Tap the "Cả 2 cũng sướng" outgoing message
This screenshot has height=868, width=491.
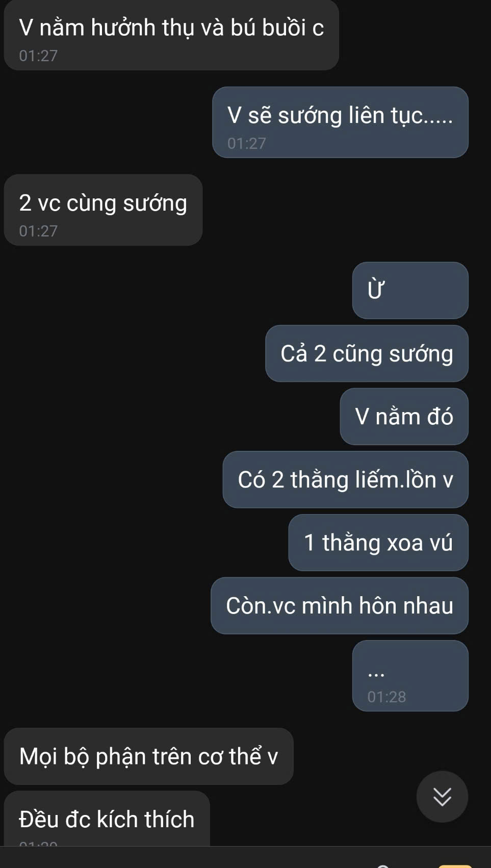tap(367, 353)
